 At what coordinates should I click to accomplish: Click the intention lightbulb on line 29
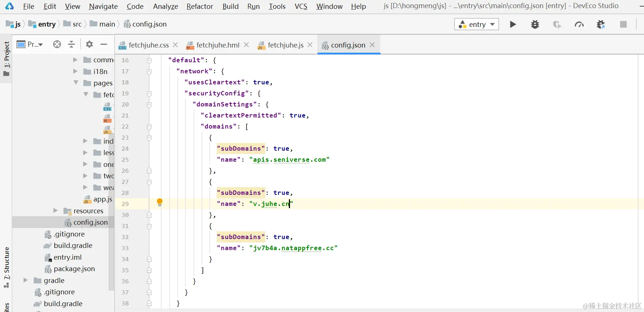click(160, 202)
